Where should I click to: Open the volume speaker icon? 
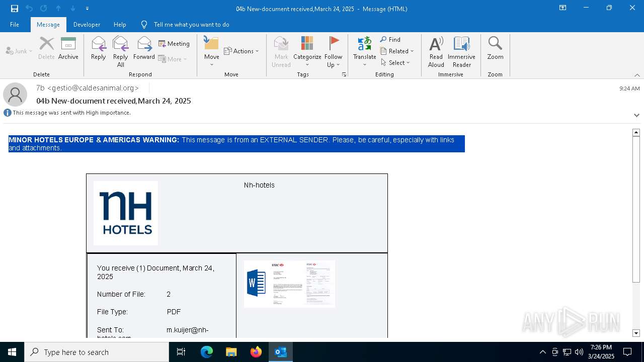pyautogui.click(x=579, y=352)
